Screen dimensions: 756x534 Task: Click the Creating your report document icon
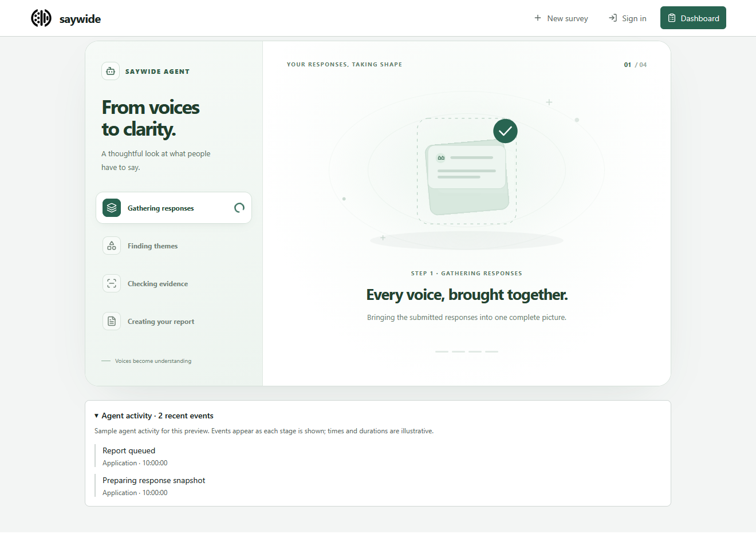[x=112, y=321]
